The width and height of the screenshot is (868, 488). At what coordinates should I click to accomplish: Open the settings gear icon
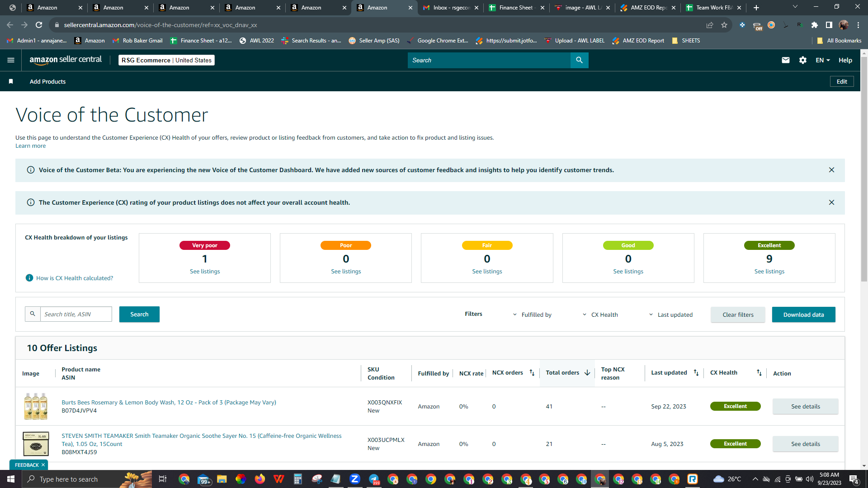(803, 60)
